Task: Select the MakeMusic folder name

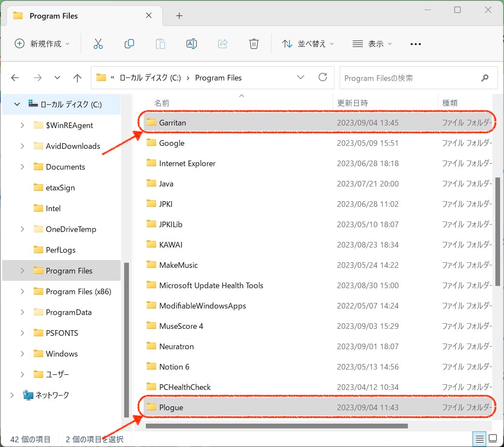Action: (178, 265)
